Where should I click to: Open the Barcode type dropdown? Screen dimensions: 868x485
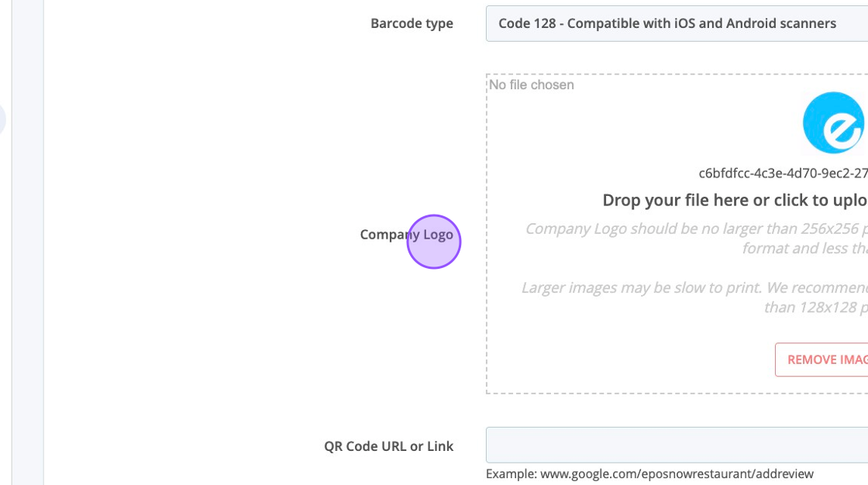(x=676, y=23)
